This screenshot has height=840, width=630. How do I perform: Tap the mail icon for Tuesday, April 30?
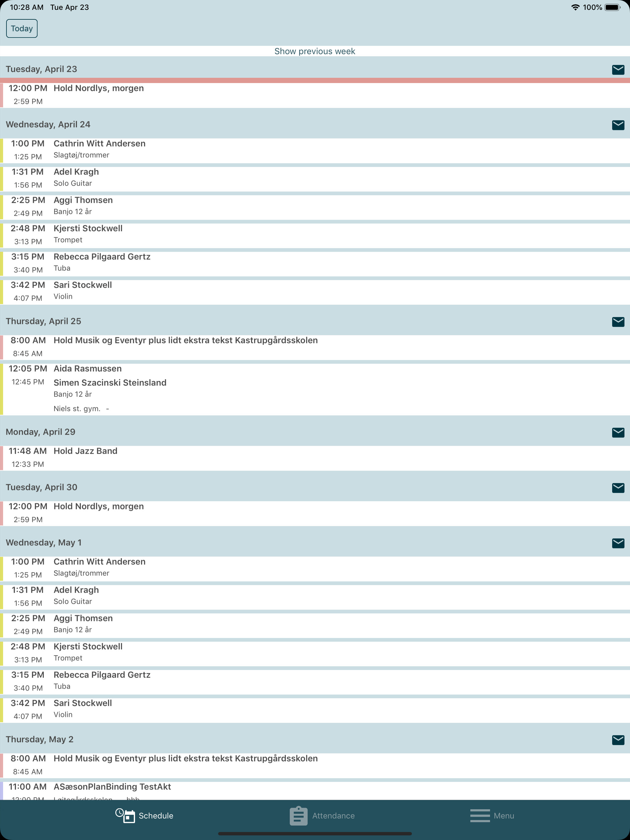618,488
